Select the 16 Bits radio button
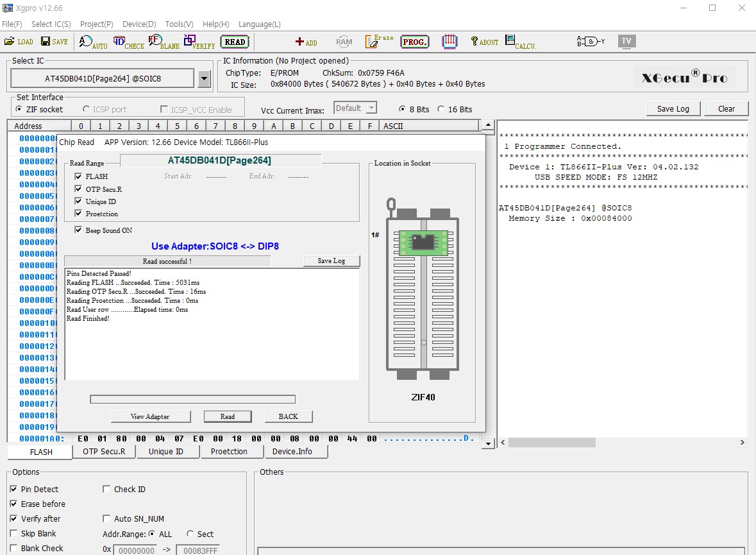Image resolution: width=756 pixels, height=555 pixels. (441, 110)
